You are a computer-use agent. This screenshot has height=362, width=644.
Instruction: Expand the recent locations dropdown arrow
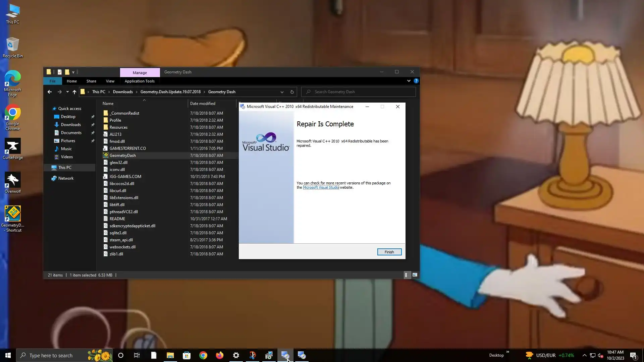pos(67,92)
